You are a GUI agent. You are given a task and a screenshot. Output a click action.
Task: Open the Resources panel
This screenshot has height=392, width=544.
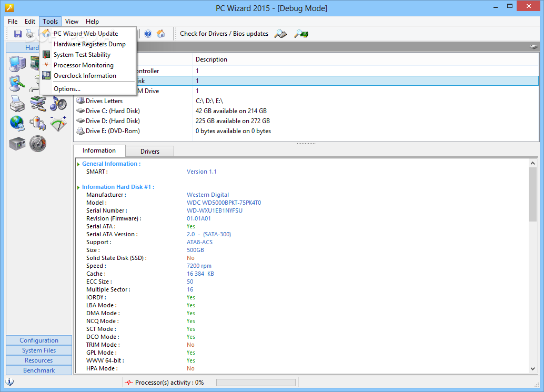(x=39, y=360)
